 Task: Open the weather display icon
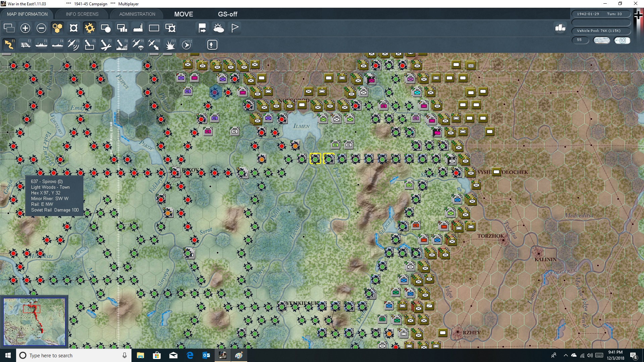pos(219,28)
